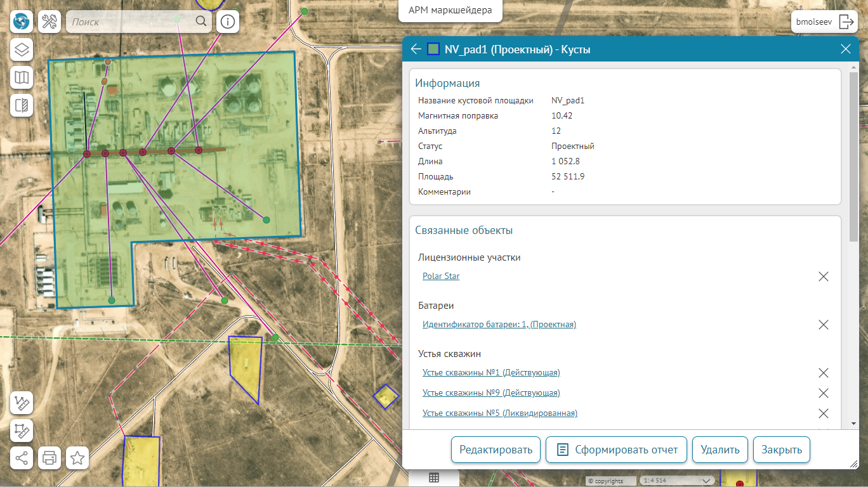This screenshot has width=868, height=487.
Task: Open the layers panel icon
Action: [22, 49]
